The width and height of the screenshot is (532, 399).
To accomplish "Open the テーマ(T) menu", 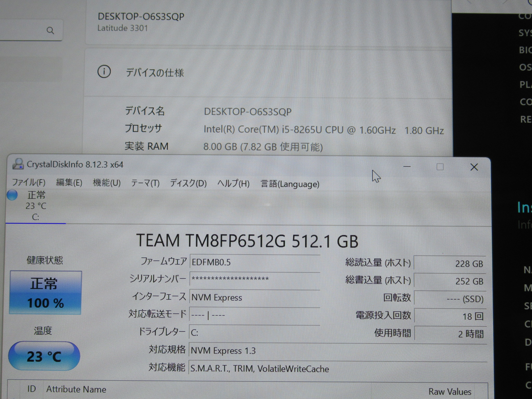I will (145, 183).
